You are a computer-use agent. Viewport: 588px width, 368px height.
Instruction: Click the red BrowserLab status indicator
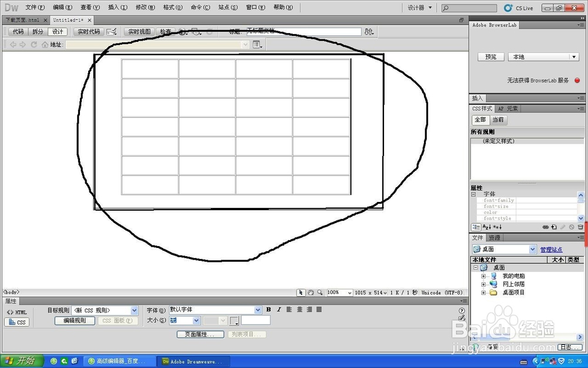pyautogui.click(x=577, y=80)
